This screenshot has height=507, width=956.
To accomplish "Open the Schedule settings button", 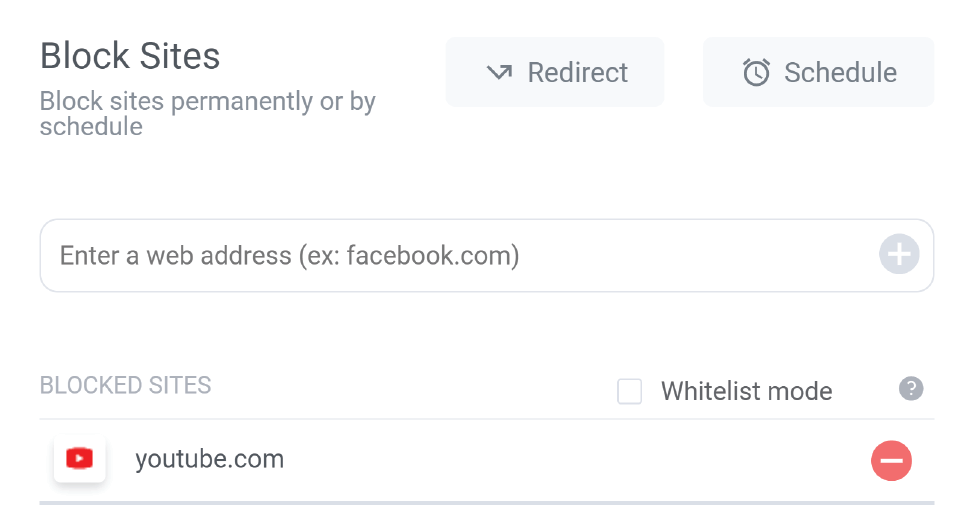I will (818, 72).
